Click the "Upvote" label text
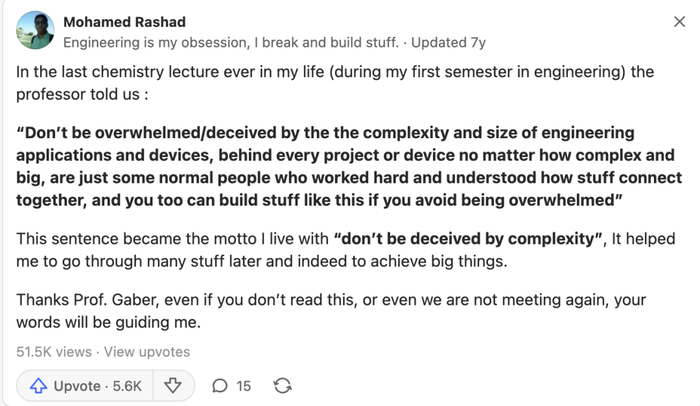 77,386
